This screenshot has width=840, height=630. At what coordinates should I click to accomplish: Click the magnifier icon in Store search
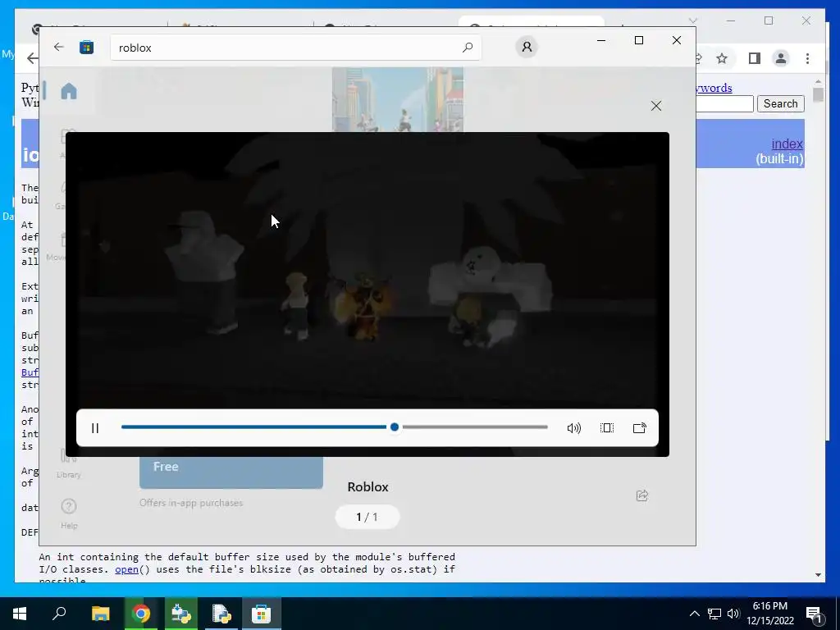(468, 48)
